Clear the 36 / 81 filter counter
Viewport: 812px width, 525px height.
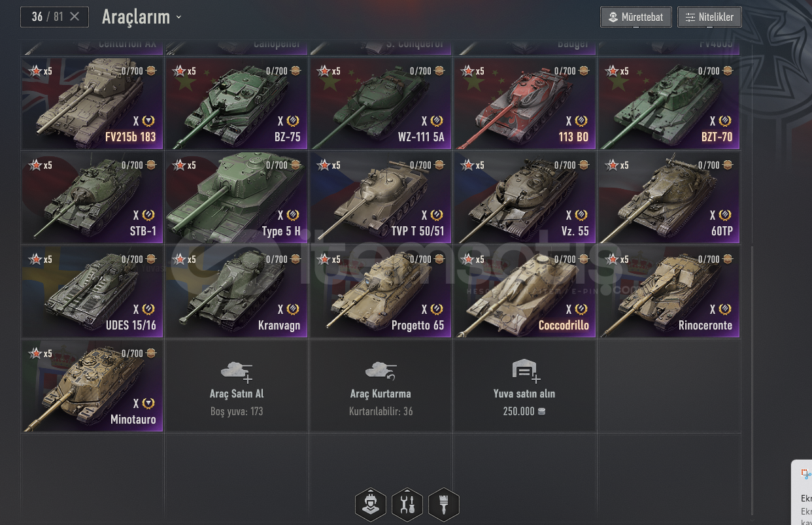pos(75,16)
